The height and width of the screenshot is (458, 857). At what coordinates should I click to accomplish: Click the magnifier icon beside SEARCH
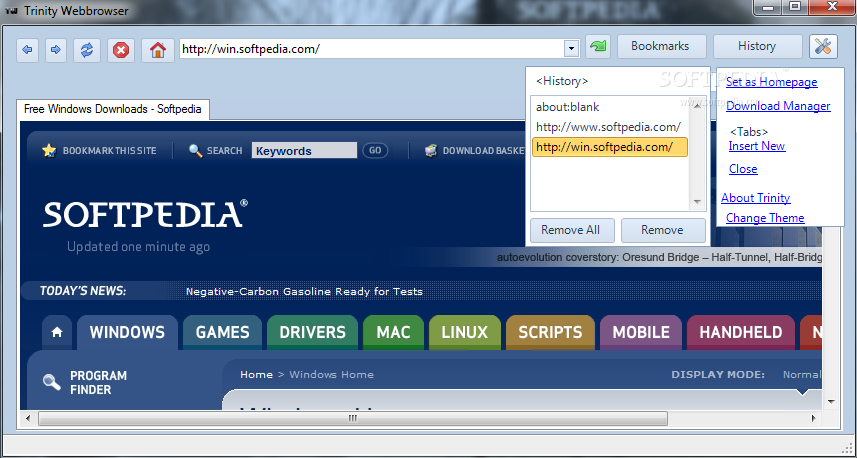pyautogui.click(x=195, y=150)
